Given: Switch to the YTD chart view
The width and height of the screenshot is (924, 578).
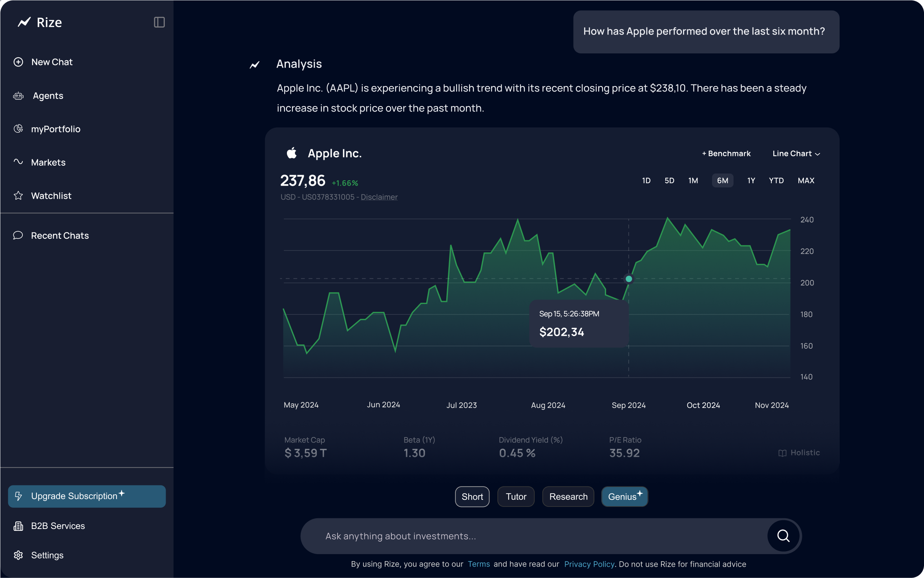Looking at the screenshot, I should coord(776,180).
